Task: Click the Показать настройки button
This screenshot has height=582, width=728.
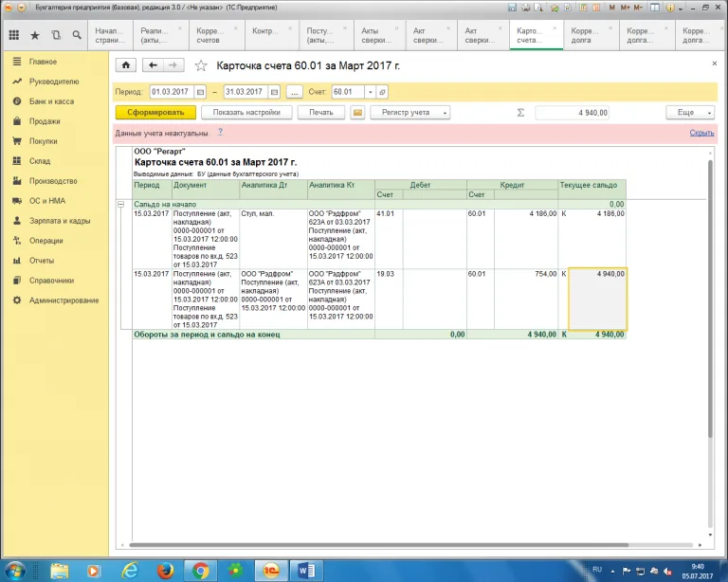Action: pos(246,112)
